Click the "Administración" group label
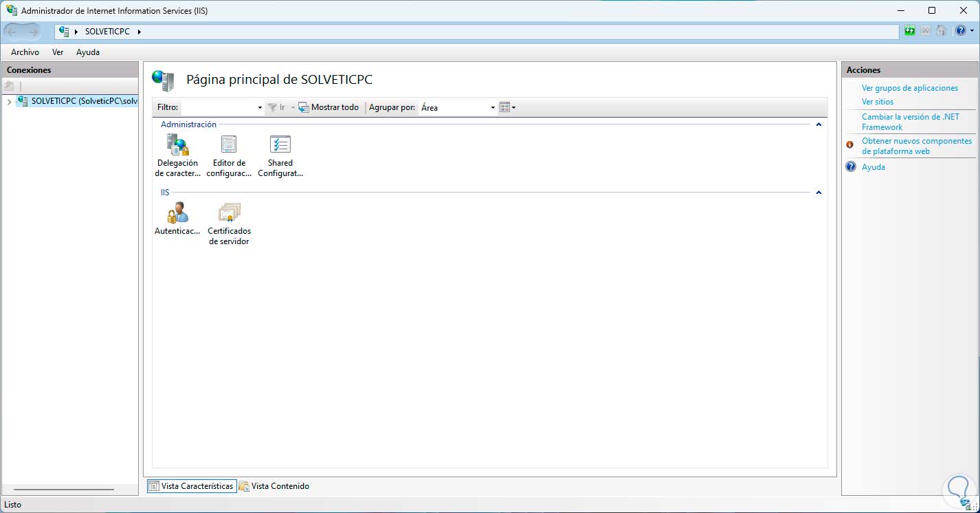The height and width of the screenshot is (513, 980). [x=188, y=124]
